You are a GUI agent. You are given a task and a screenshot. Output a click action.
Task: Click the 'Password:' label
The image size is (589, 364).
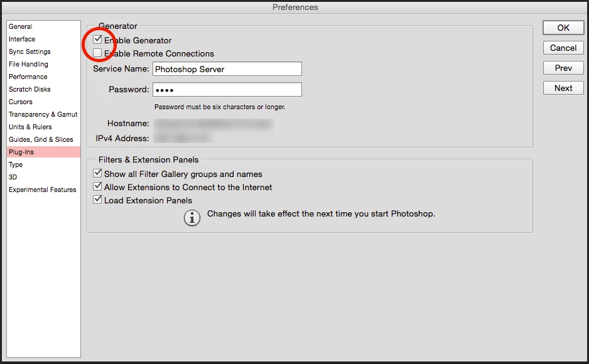click(129, 89)
